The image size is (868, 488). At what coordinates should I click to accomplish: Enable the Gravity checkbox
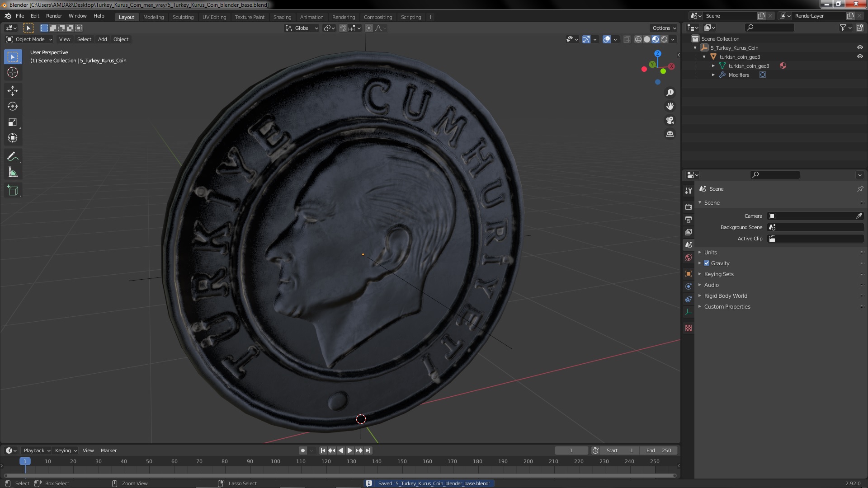pyautogui.click(x=707, y=263)
